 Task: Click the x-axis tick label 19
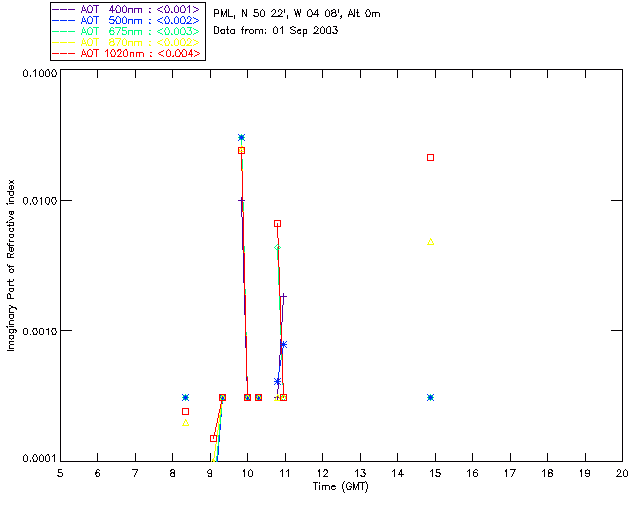pos(585,473)
